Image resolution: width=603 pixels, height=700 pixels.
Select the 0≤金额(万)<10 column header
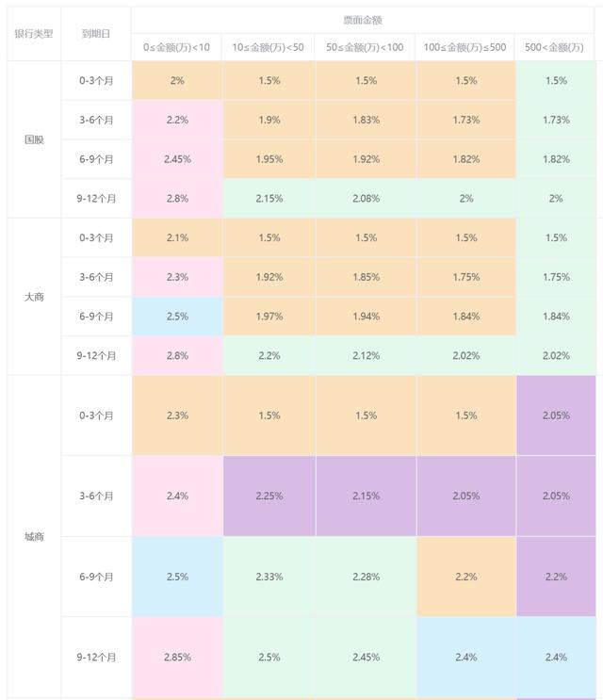[x=176, y=47]
